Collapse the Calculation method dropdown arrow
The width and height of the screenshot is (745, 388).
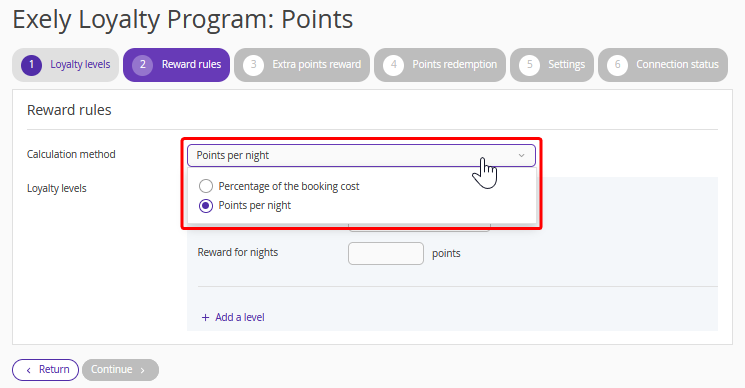click(x=521, y=155)
